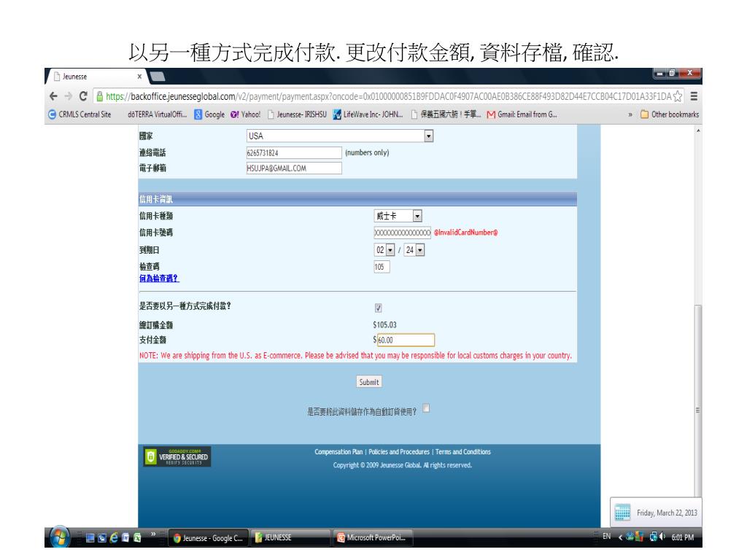The width and height of the screenshot is (747, 560).
Task: Click the Switch between windows quick launch icon
Action: click(x=102, y=537)
